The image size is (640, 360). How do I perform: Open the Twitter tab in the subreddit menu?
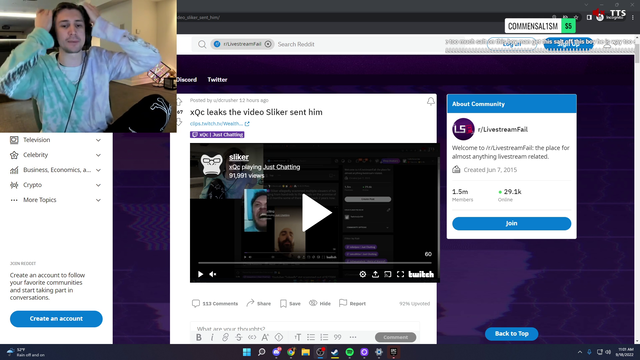[217, 80]
